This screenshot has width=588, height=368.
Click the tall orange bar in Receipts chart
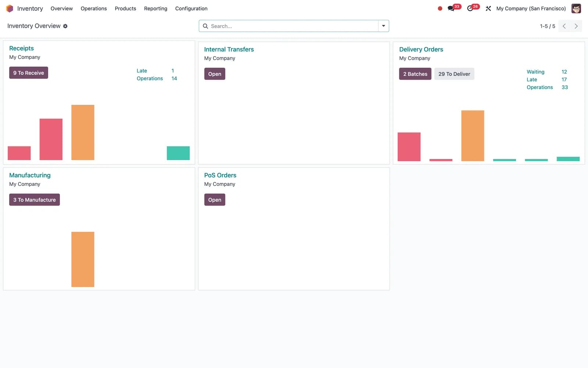pos(83,132)
